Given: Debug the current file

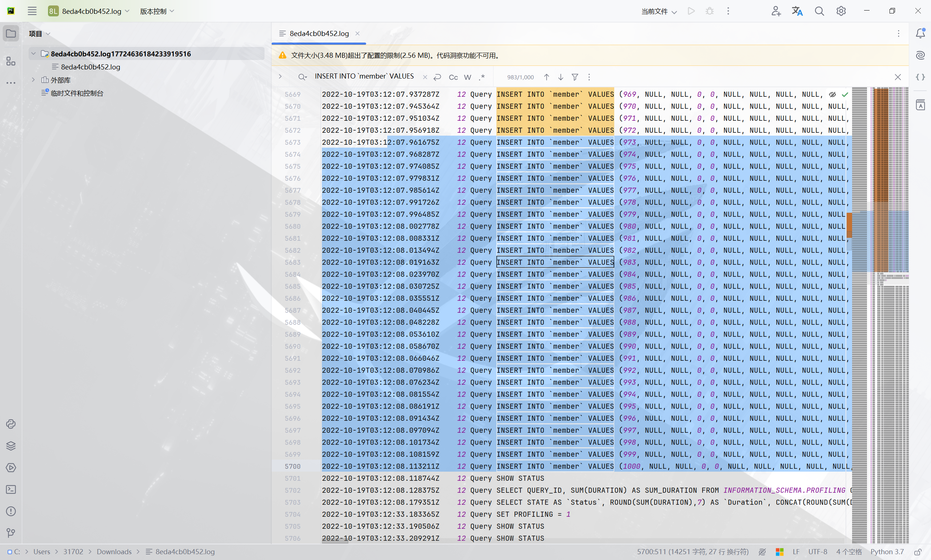Looking at the screenshot, I should pos(710,11).
